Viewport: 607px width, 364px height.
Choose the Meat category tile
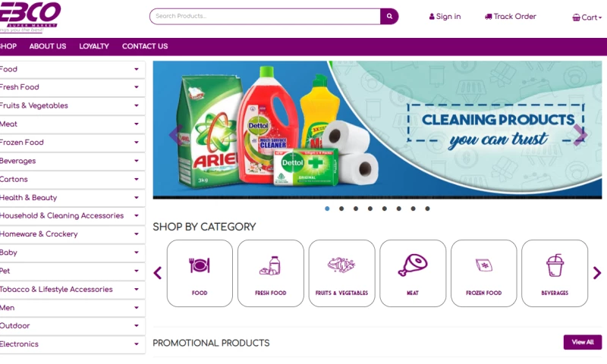pos(413,273)
